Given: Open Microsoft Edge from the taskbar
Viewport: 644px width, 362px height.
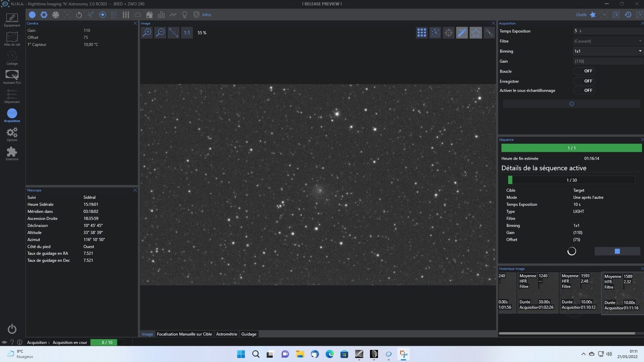Looking at the screenshot, I should 330,354.
